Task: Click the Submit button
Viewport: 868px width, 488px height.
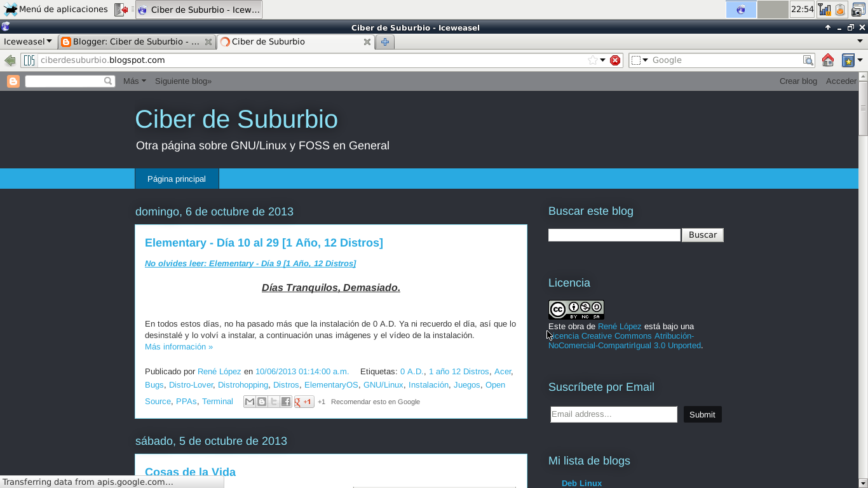Action: click(702, 414)
